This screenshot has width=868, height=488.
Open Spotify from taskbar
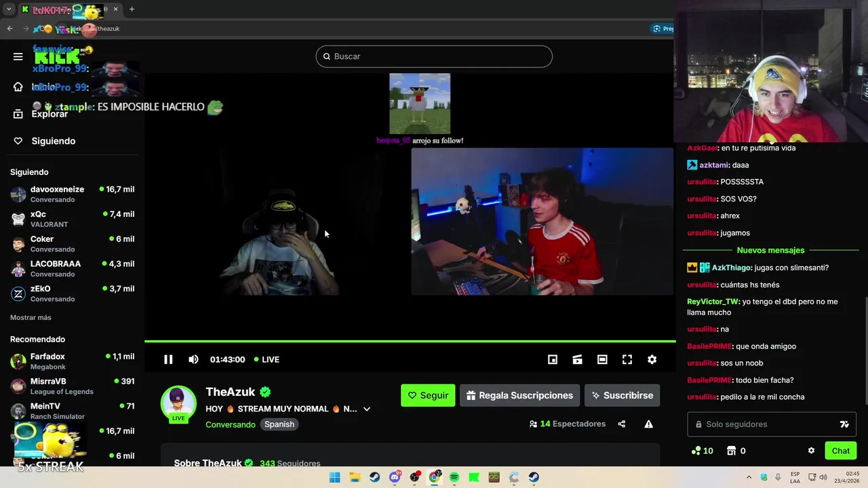tap(454, 477)
